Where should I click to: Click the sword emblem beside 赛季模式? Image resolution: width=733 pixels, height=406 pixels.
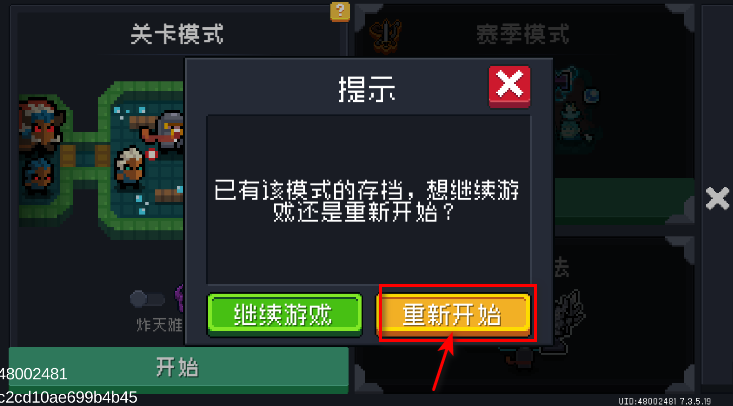tap(385, 35)
